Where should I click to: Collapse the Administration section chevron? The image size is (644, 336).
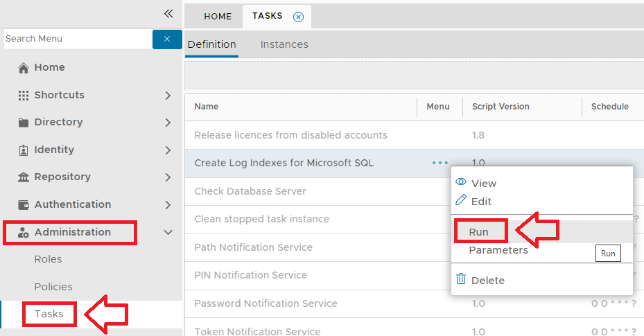coord(168,232)
